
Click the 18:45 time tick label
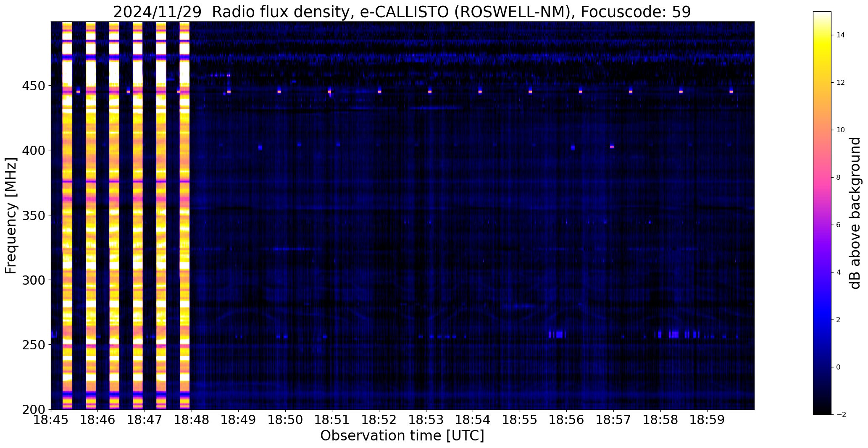click(x=51, y=419)
